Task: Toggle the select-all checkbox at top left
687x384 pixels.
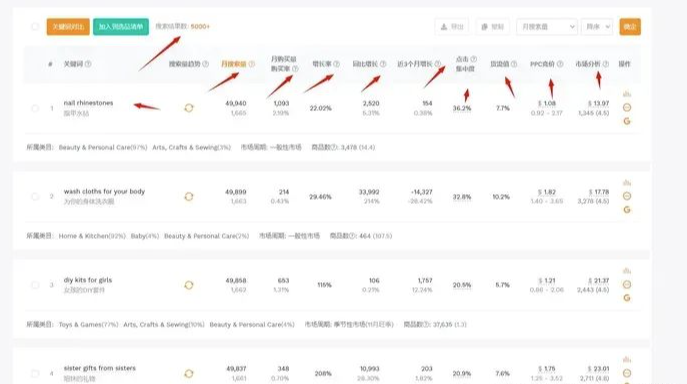Action: [35, 27]
